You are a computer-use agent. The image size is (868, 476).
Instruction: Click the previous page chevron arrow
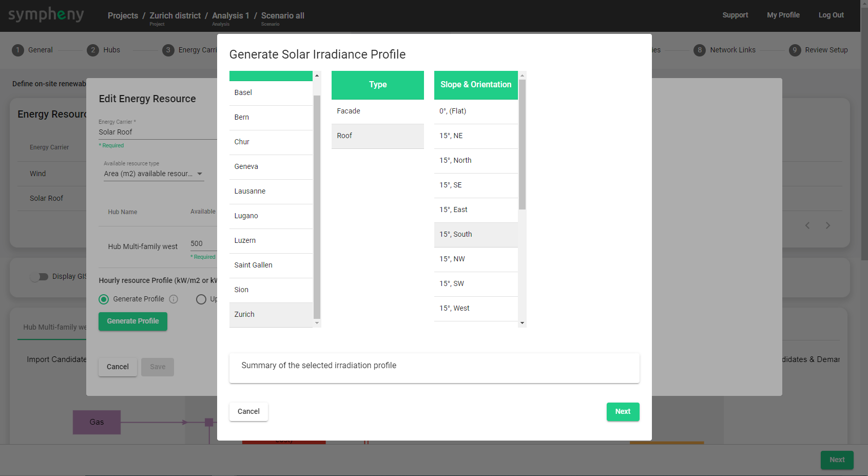(807, 225)
